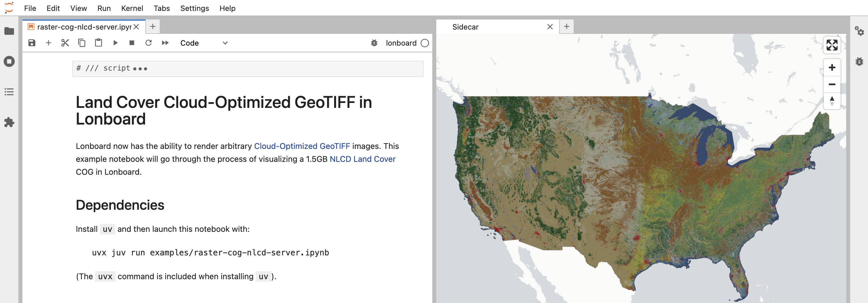Copy the selected cell
868x303 pixels.
(x=82, y=43)
